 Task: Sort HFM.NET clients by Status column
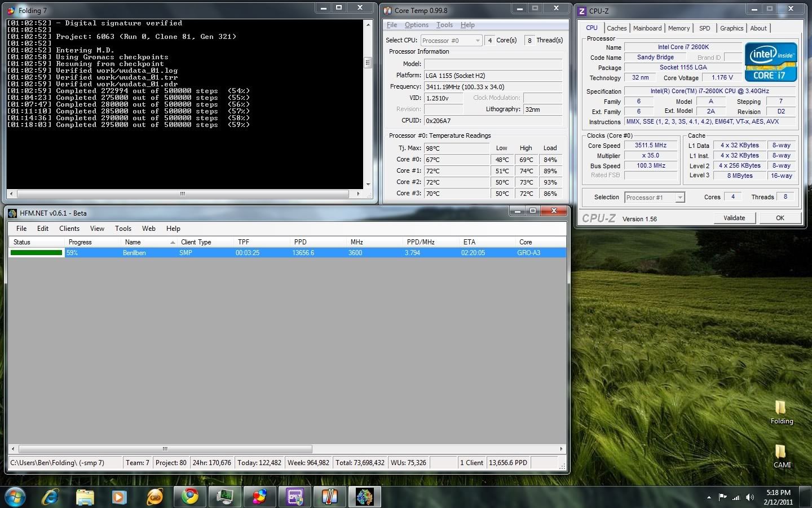(36, 242)
